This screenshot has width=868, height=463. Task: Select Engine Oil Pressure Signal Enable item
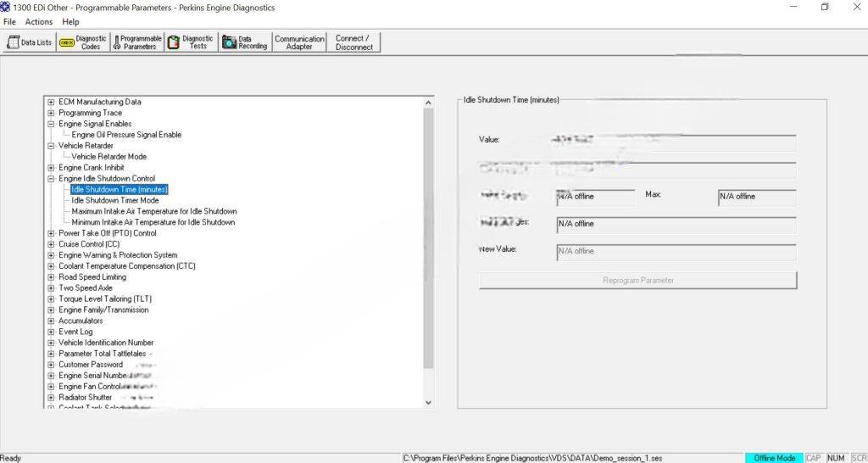pos(126,135)
